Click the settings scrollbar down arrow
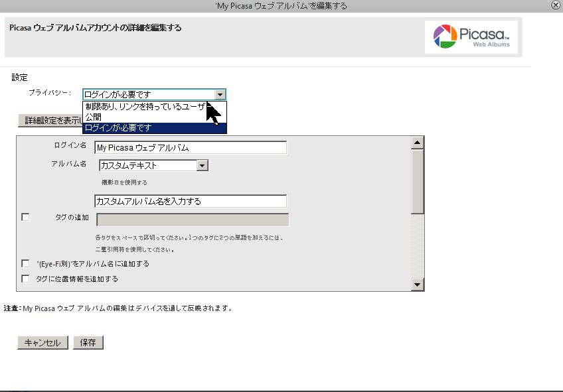Viewport: 563px width, 392px height. click(417, 285)
